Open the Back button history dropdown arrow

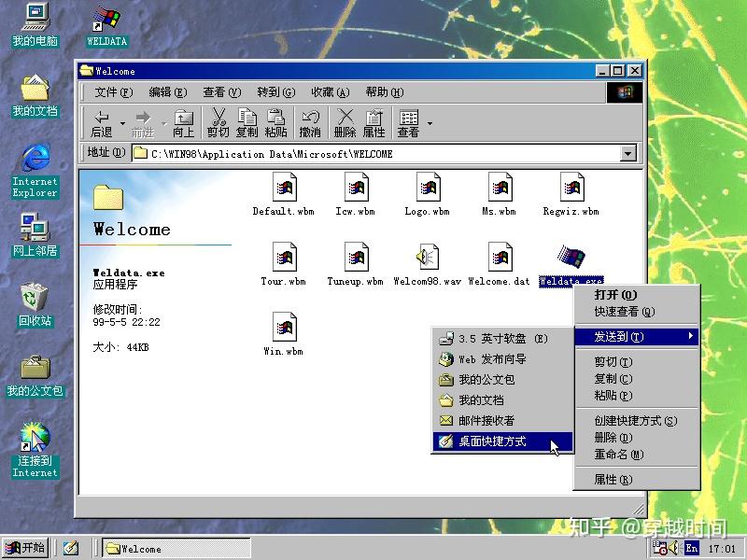122,123
